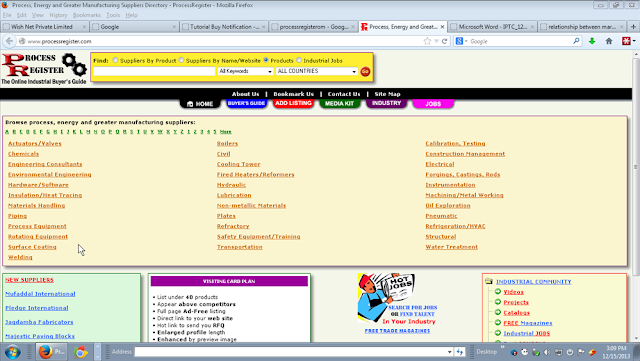The width and height of the screenshot is (640, 361).
Task: Switch to the Microsoft Word - IPTC tab
Action: 492,27
